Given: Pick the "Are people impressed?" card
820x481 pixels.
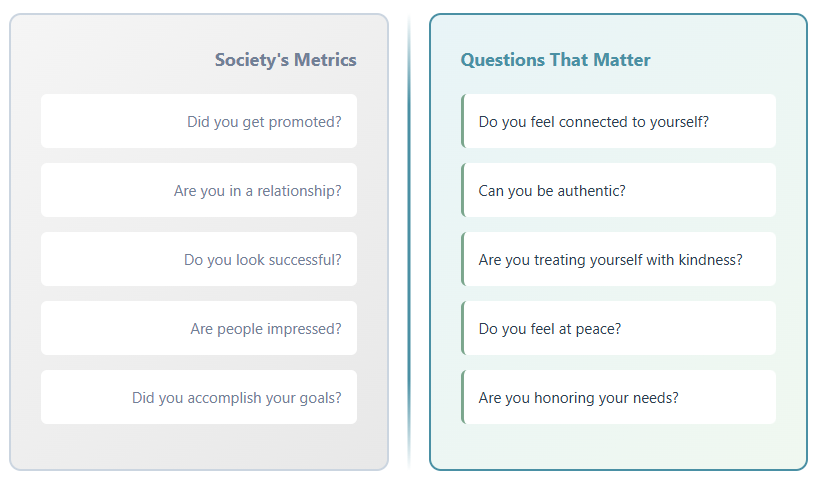Looking at the screenshot, I should tap(199, 328).
